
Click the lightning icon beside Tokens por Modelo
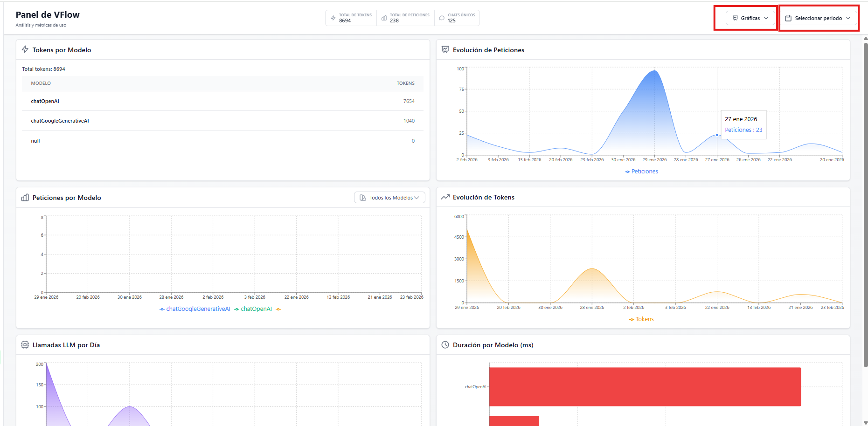click(25, 49)
